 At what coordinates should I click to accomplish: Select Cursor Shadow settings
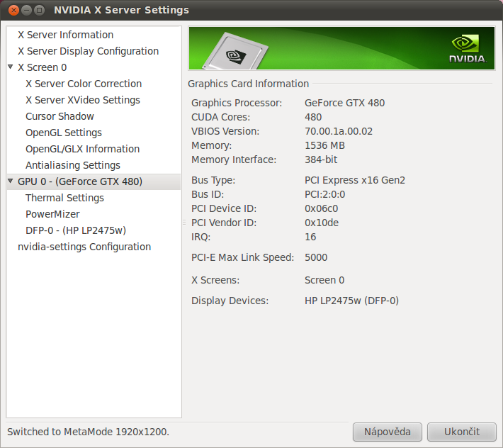coord(60,116)
